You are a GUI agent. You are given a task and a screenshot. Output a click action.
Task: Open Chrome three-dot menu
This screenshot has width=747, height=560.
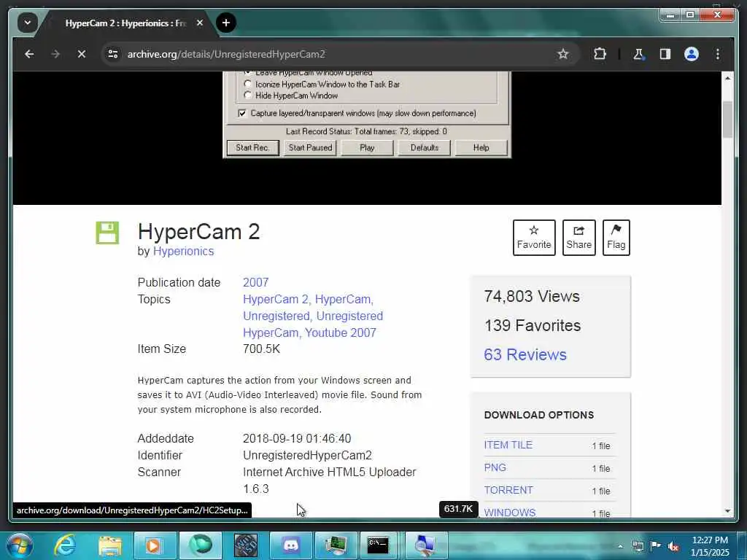718,54
